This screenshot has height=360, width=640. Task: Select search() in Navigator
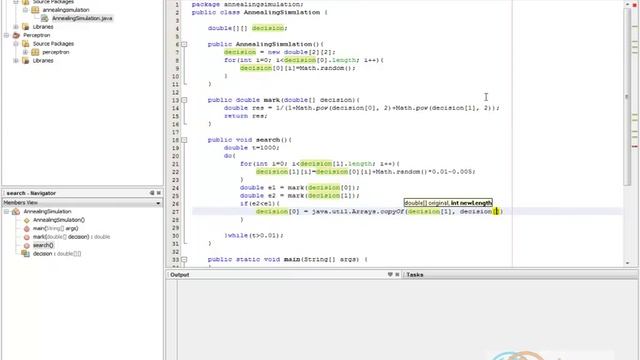(x=43, y=245)
